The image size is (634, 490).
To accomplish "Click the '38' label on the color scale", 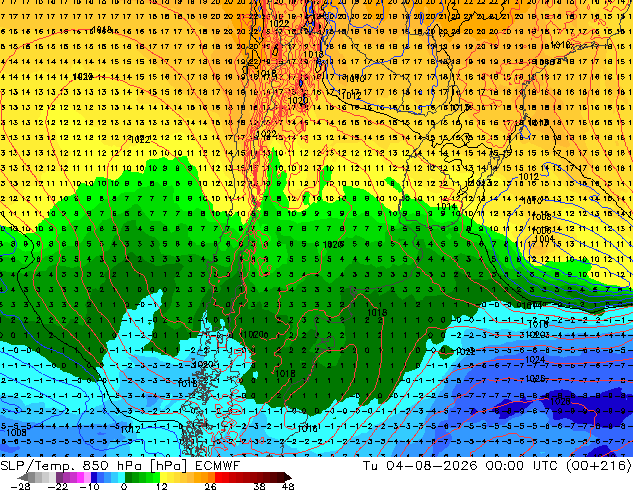I will 260,486.
